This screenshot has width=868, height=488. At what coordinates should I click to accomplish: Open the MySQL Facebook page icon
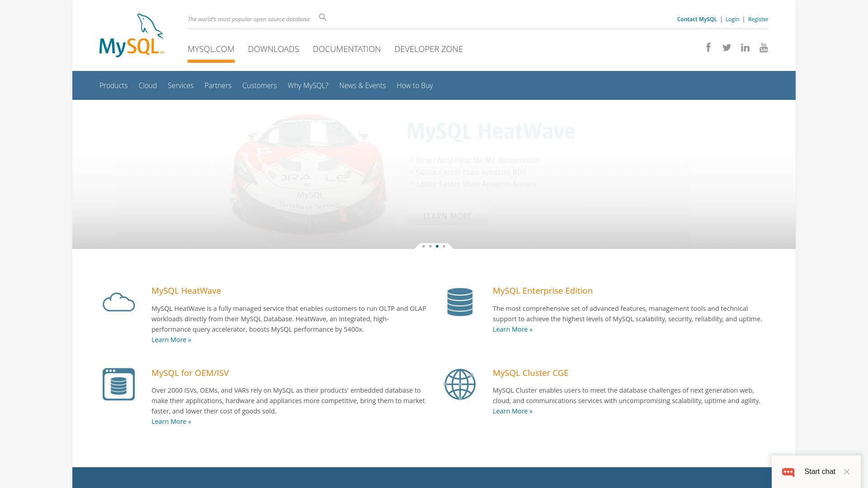pos(708,47)
